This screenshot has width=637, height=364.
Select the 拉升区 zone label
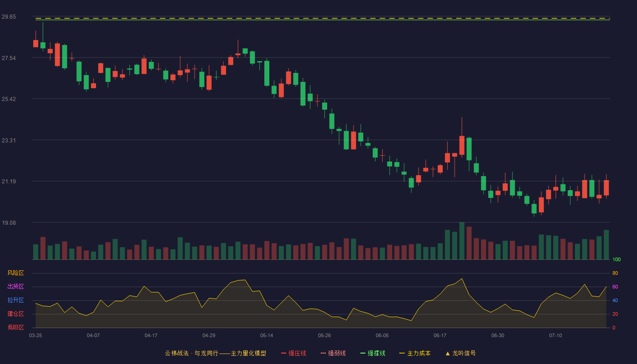(15, 300)
